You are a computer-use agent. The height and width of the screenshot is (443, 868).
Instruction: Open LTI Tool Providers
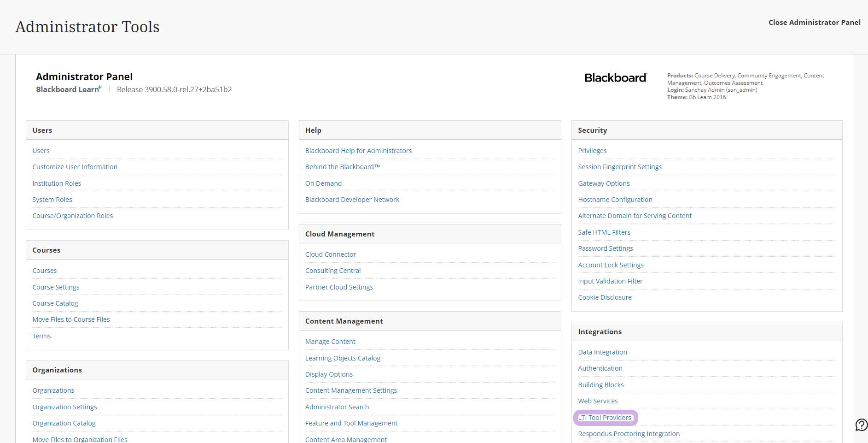tap(605, 418)
